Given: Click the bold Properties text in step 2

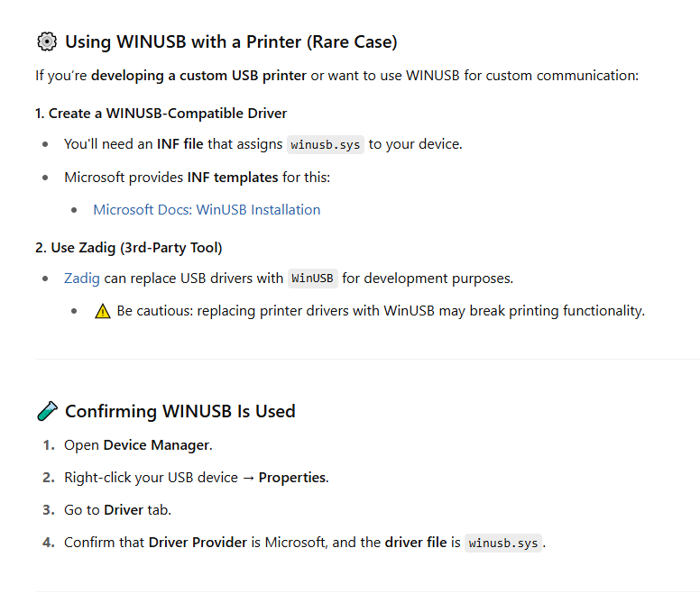Looking at the screenshot, I should [292, 478].
